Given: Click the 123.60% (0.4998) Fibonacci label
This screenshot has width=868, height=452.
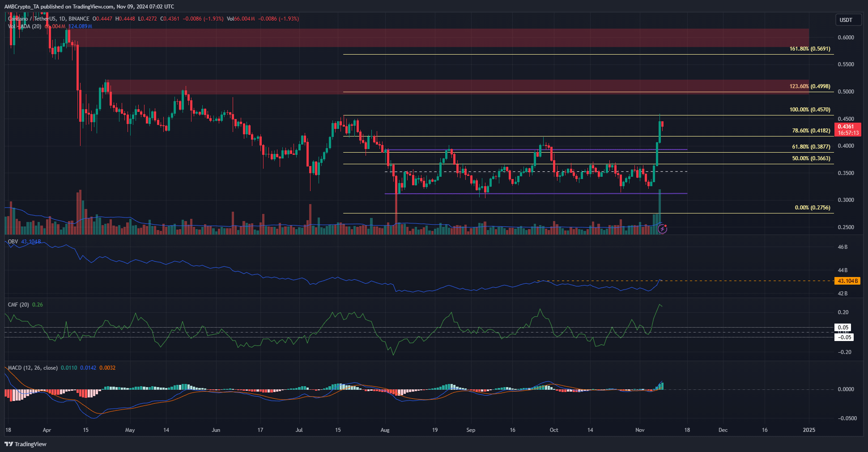Looking at the screenshot, I should click(x=809, y=86).
